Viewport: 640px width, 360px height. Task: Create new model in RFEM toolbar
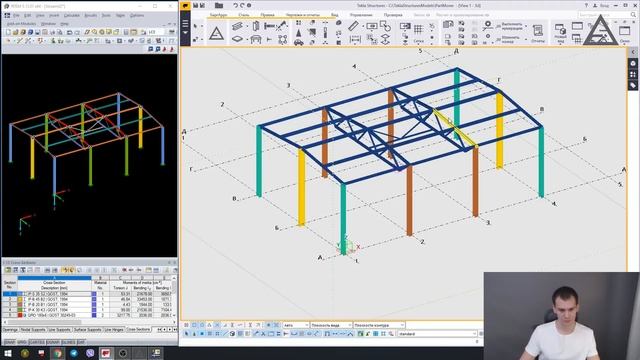(x=8, y=32)
